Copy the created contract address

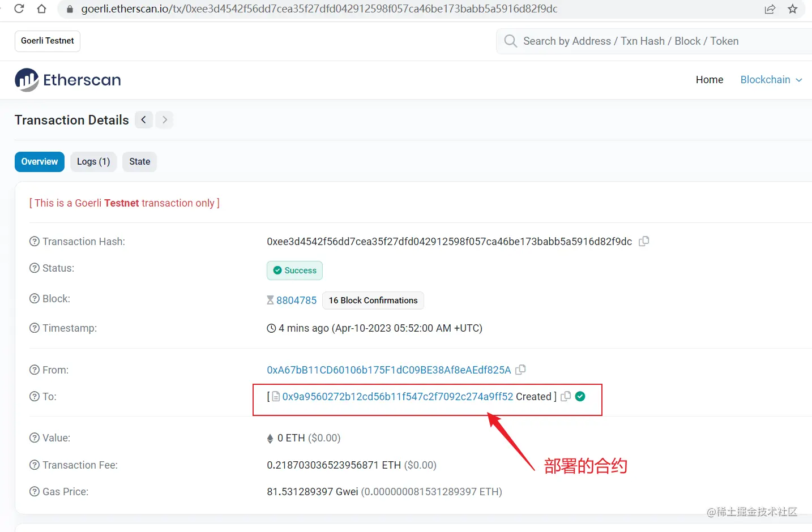(x=565, y=396)
